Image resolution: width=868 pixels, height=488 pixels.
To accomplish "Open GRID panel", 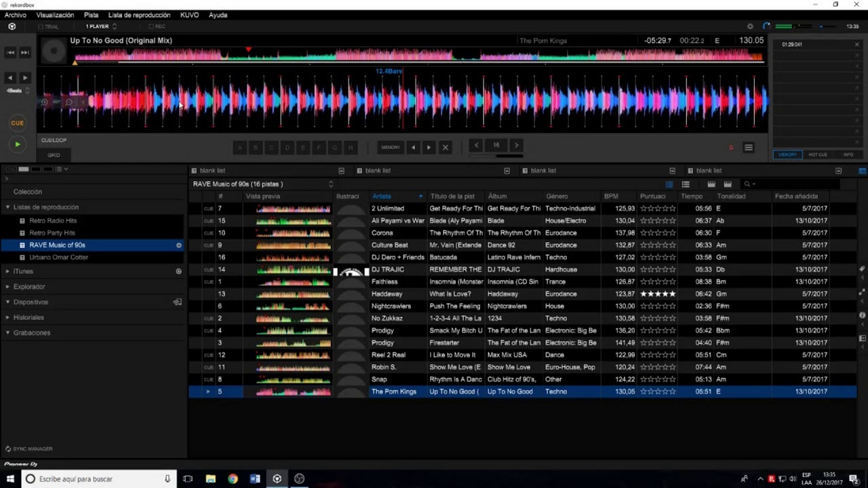I will (54, 155).
